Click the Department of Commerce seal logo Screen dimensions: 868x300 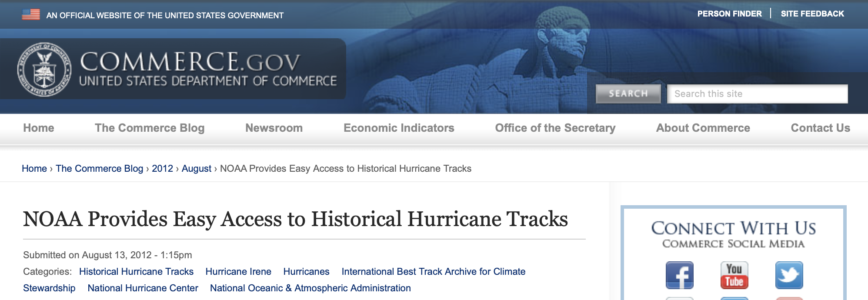coord(44,70)
